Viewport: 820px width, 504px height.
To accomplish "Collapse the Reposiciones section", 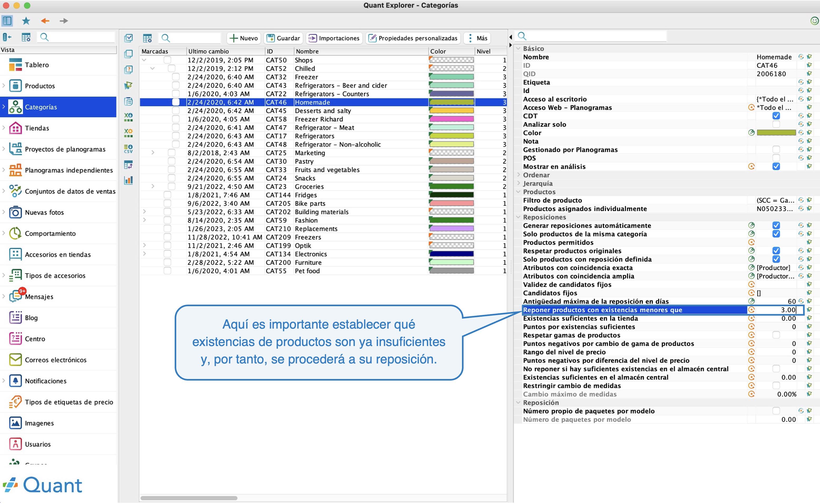I will click(518, 217).
